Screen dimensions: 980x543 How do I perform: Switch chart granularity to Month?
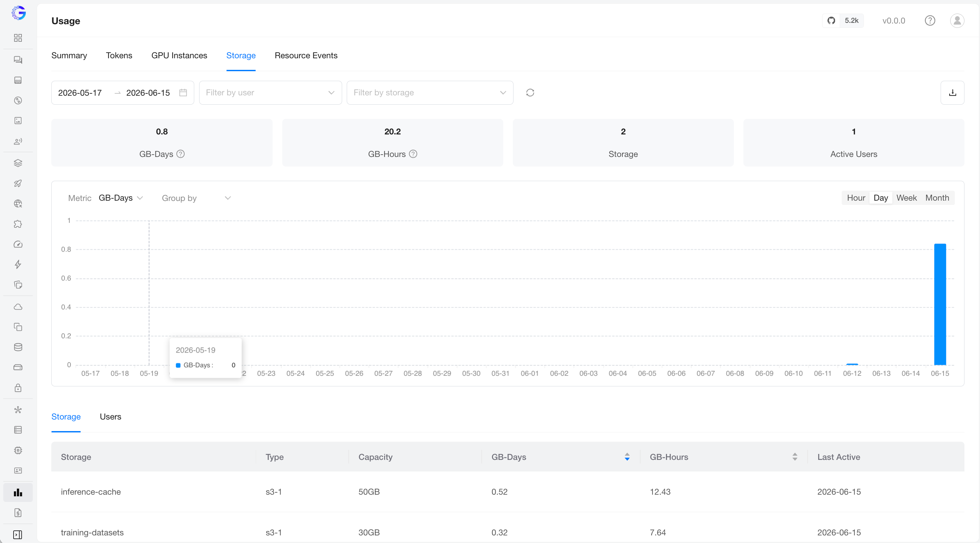937,198
